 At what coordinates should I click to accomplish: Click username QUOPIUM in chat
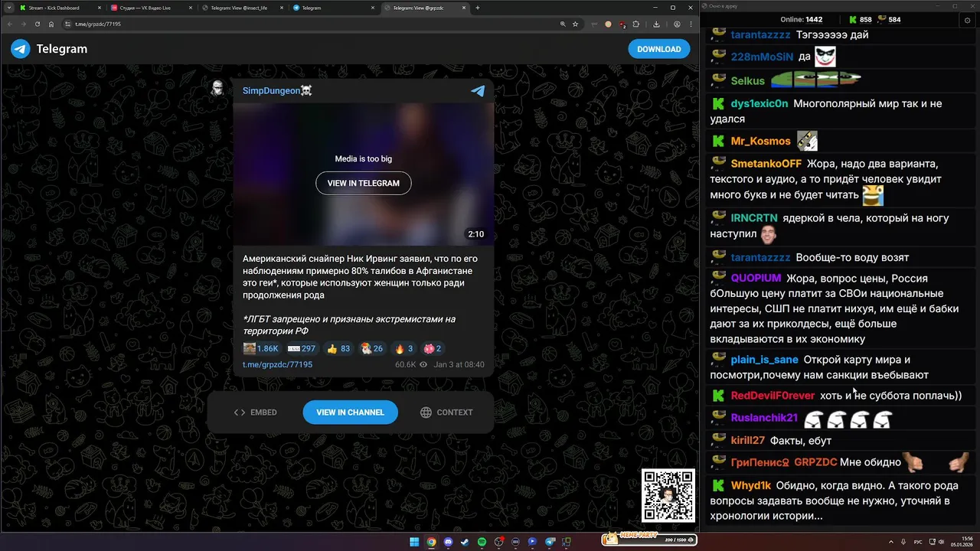(756, 279)
